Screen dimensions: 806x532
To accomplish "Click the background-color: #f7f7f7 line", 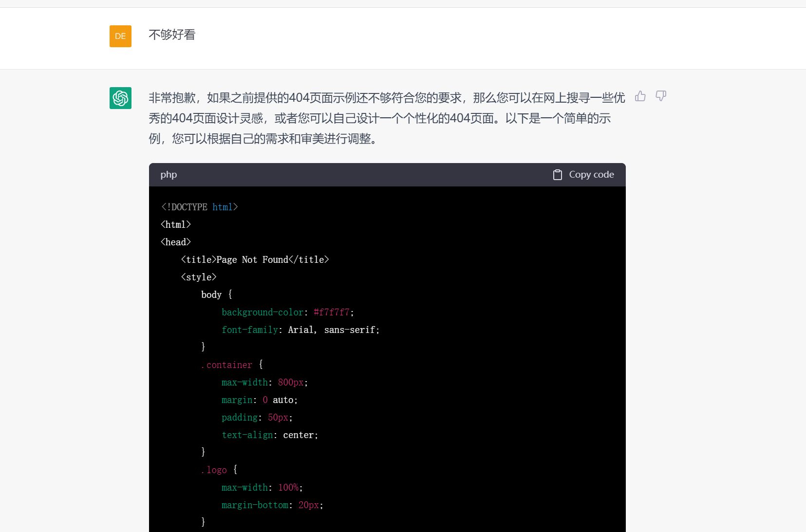I will pos(288,312).
